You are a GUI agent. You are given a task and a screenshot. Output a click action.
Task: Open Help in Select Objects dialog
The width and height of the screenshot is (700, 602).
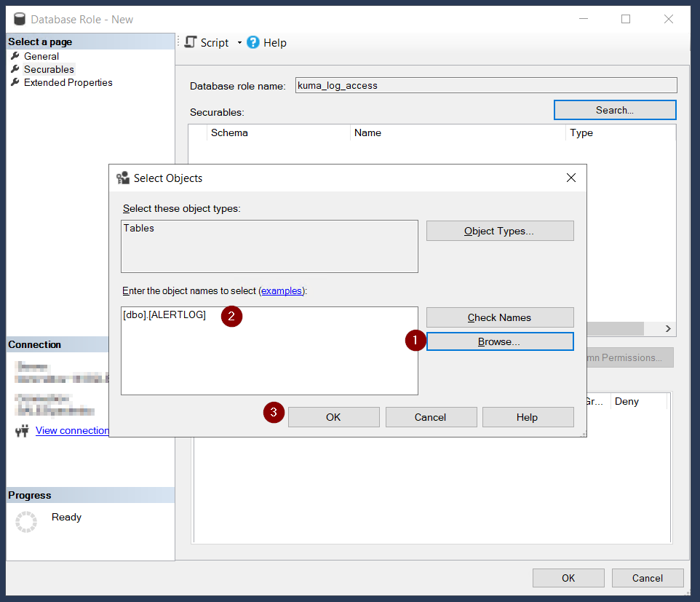(x=528, y=417)
